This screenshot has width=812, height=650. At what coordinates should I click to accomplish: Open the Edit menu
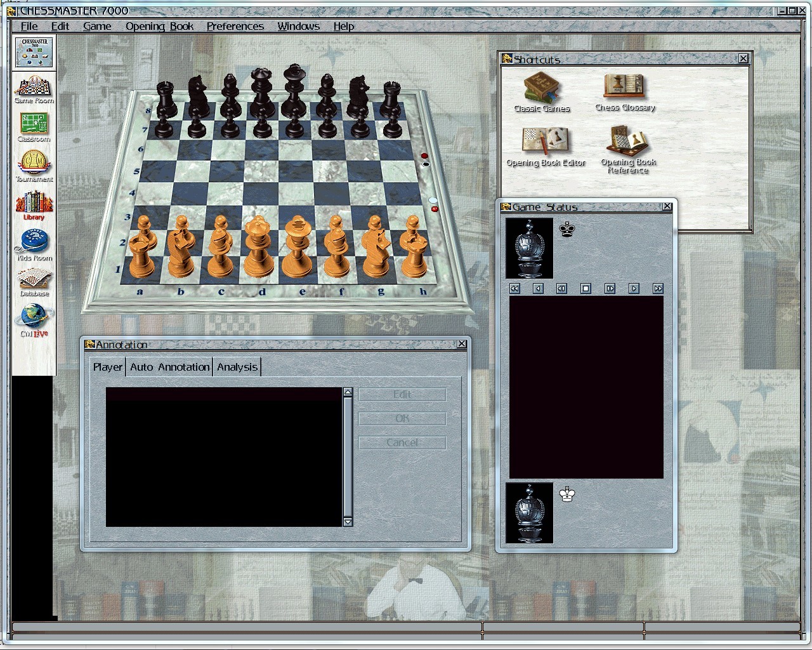(x=60, y=26)
